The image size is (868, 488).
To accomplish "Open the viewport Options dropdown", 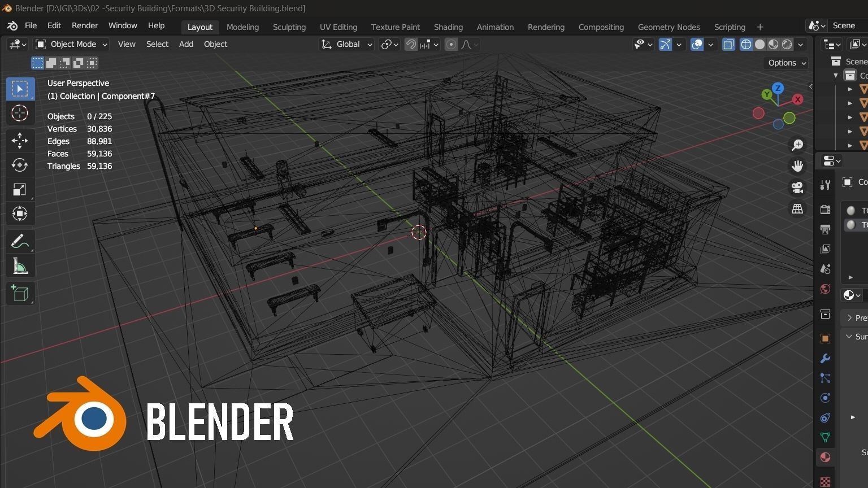I will (x=787, y=63).
